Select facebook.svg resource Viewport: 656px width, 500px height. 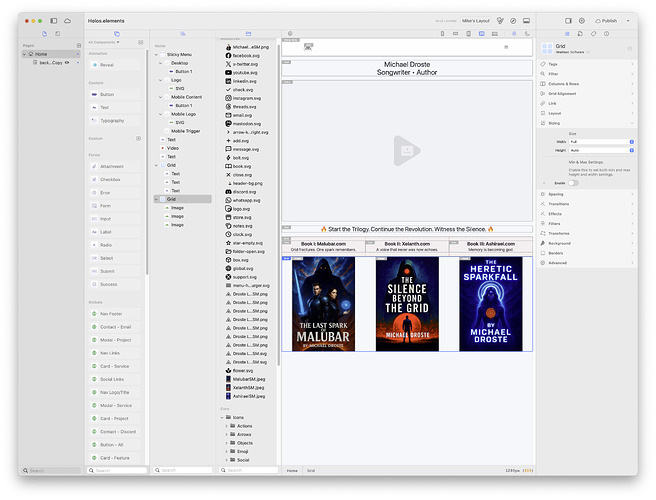point(246,56)
